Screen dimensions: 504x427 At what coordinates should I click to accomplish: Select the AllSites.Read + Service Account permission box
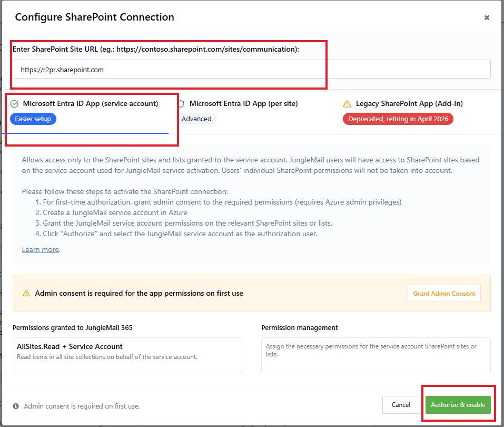click(x=127, y=355)
